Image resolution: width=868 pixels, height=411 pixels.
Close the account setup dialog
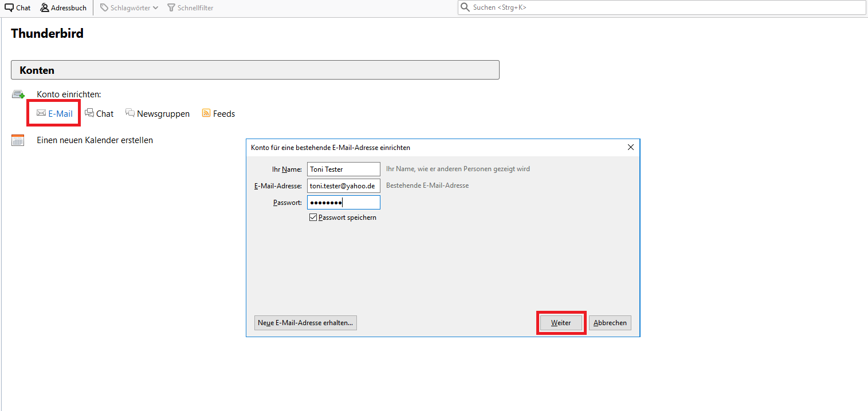click(631, 147)
